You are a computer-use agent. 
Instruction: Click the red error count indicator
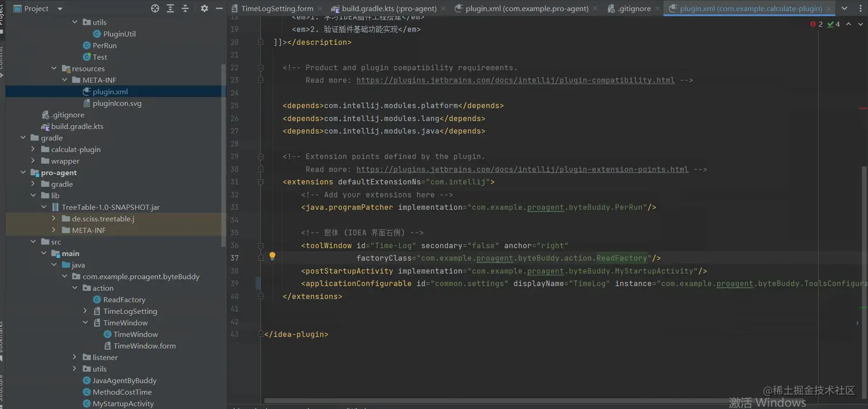(816, 24)
